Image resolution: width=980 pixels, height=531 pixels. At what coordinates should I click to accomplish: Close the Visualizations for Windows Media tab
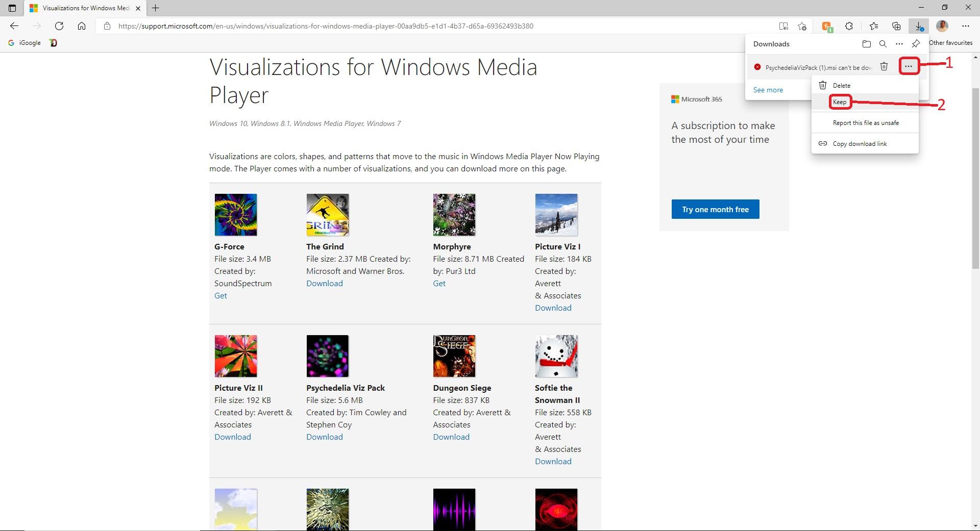click(x=138, y=8)
